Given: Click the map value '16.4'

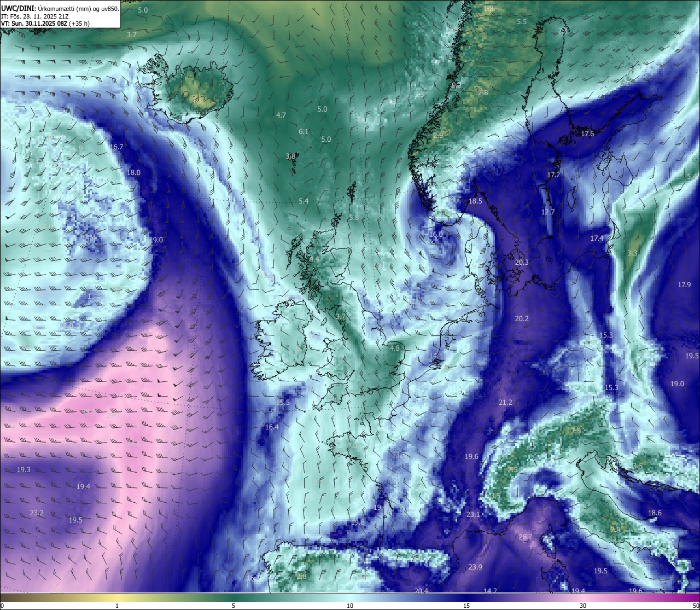Looking at the screenshot, I should (x=272, y=427).
